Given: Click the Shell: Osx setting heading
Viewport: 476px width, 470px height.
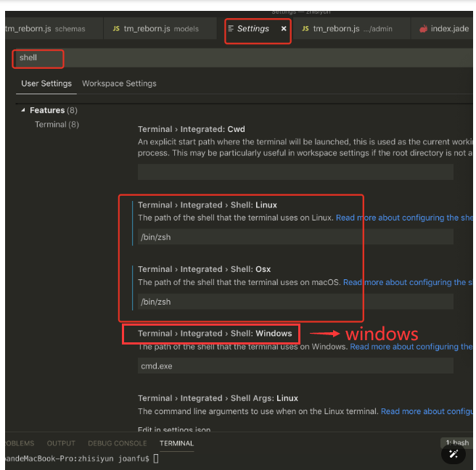Looking at the screenshot, I should point(205,269).
